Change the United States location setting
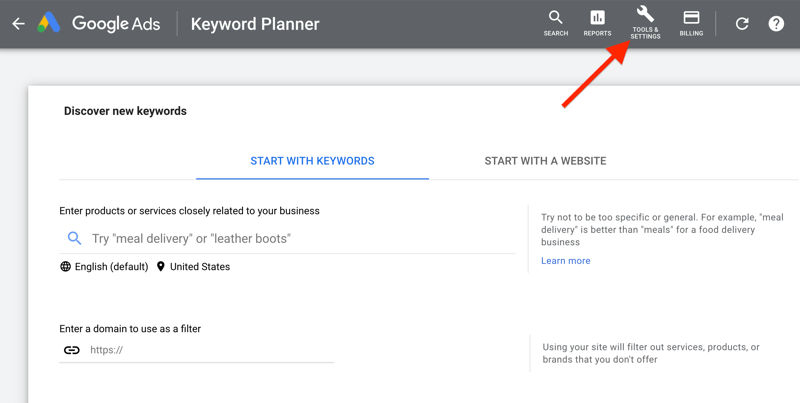Image resolution: width=800 pixels, height=403 pixels. (193, 267)
